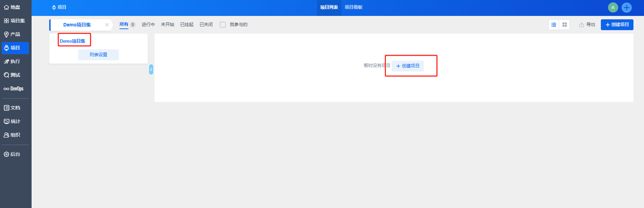Select 项目 in the left sidebar

[x=15, y=48]
